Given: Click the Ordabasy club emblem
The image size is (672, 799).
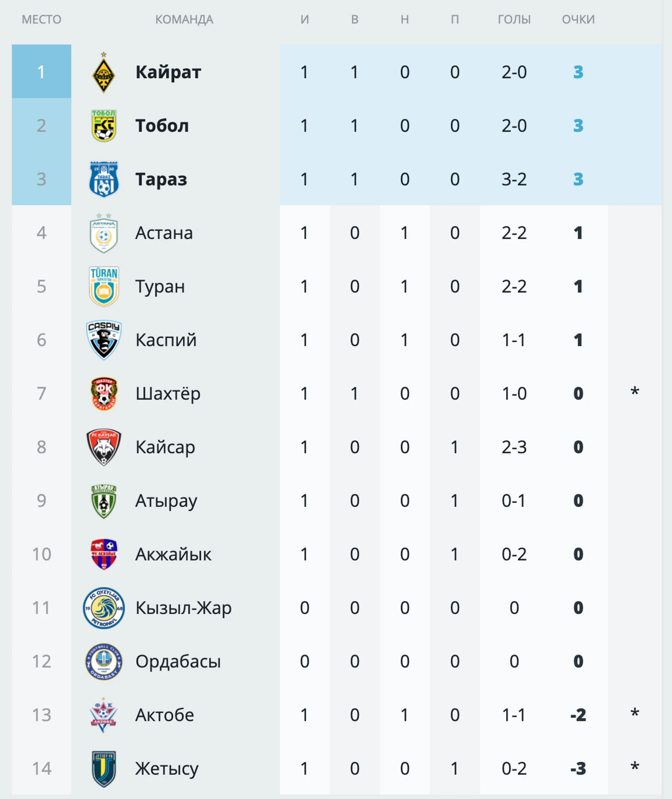Looking at the screenshot, I should click(104, 661).
